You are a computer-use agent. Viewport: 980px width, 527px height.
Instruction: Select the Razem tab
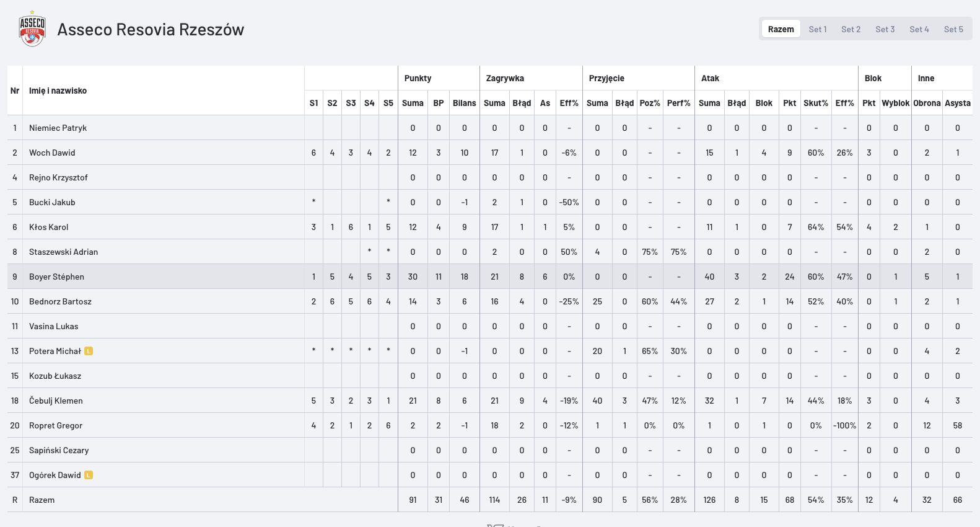(781, 29)
